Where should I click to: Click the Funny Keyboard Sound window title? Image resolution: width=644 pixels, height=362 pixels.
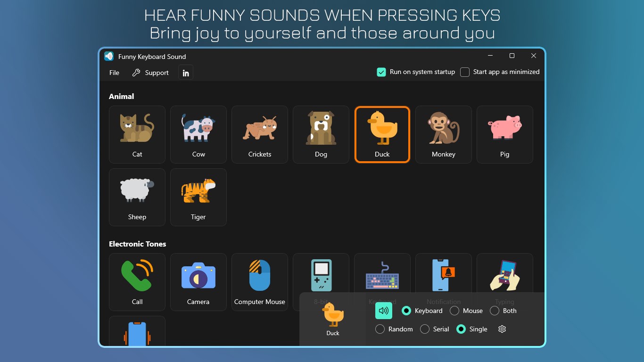pyautogui.click(x=152, y=57)
